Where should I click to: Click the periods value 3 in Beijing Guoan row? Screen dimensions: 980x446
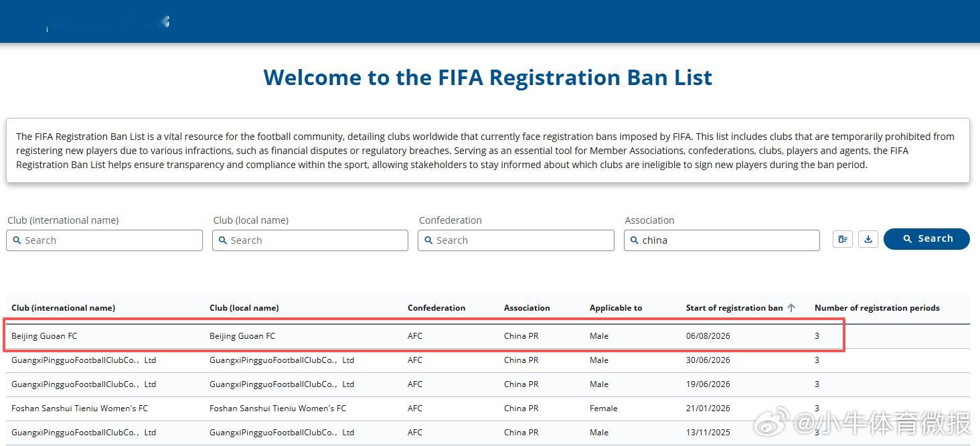click(x=817, y=336)
